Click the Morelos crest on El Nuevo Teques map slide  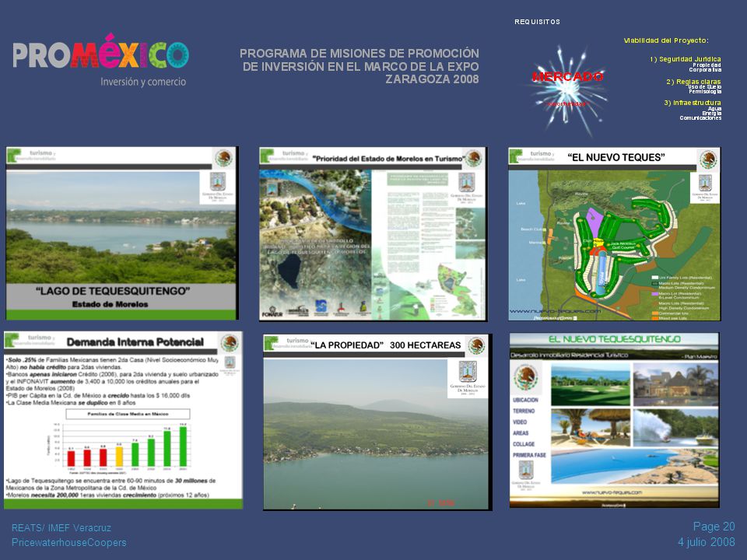click(x=705, y=187)
